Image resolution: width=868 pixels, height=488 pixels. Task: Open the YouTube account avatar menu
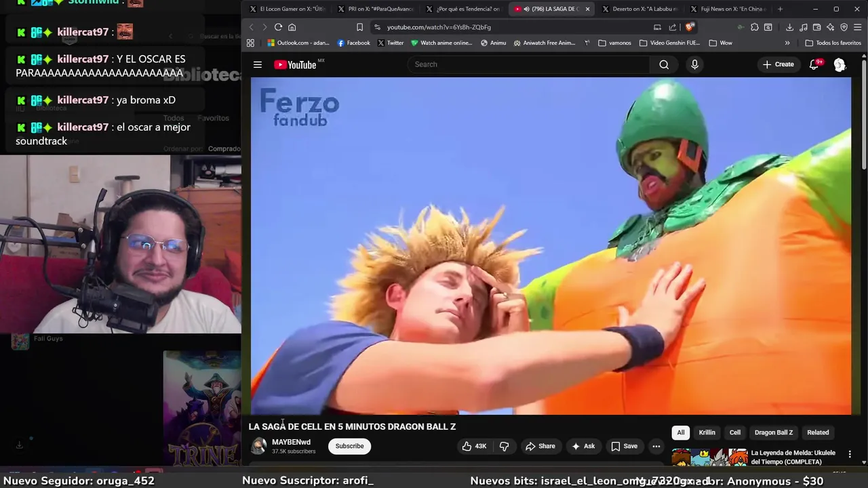click(x=840, y=64)
